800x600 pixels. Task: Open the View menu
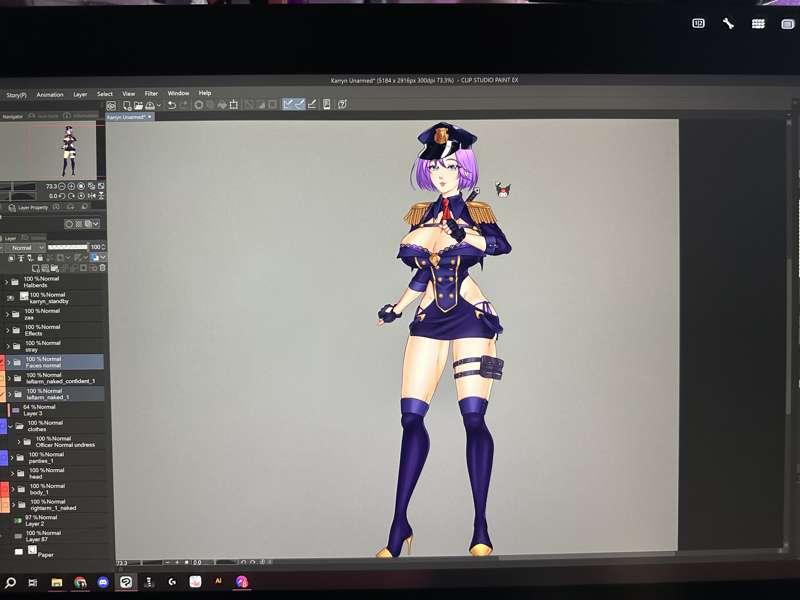point(129,94)
